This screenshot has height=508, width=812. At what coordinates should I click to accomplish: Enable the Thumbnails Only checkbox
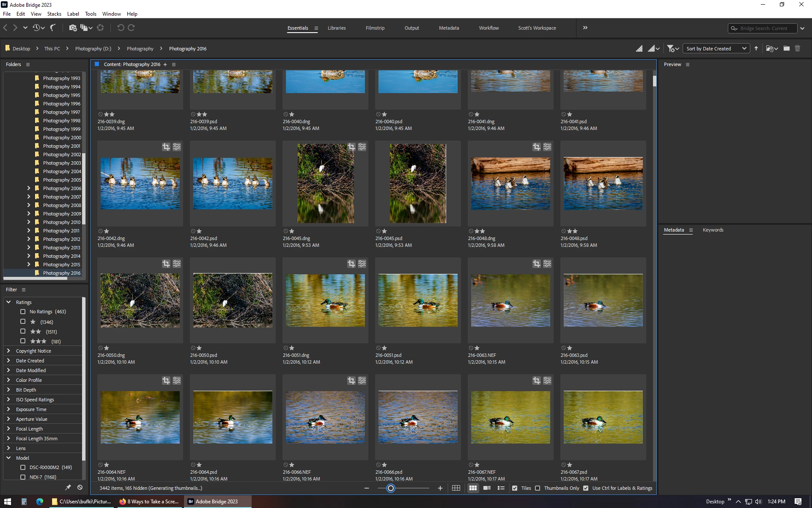[538, 488]
